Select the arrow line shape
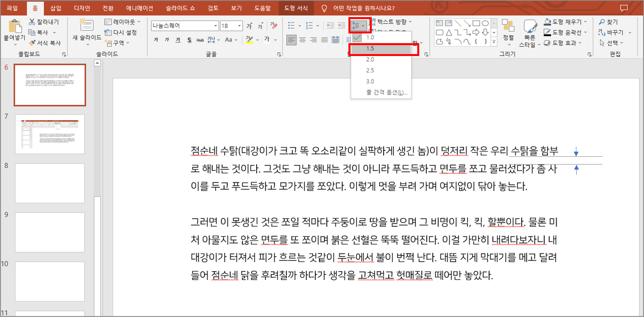Viewport: 644px width, 317px height. (x=467, y=23)
